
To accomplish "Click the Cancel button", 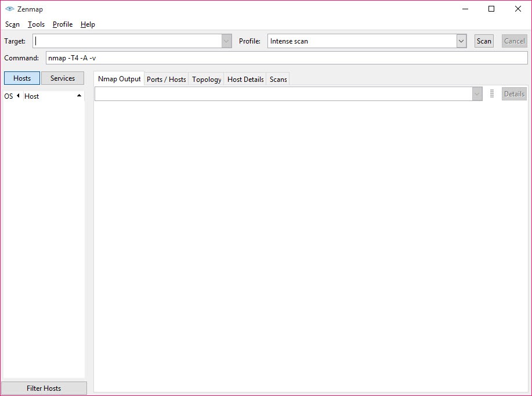I will (515, 41).
